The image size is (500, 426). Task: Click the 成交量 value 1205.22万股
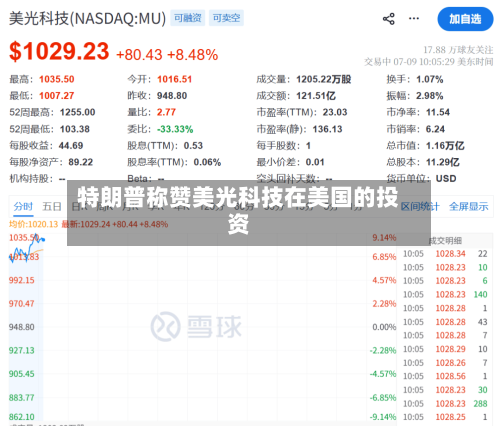[324, 79]
